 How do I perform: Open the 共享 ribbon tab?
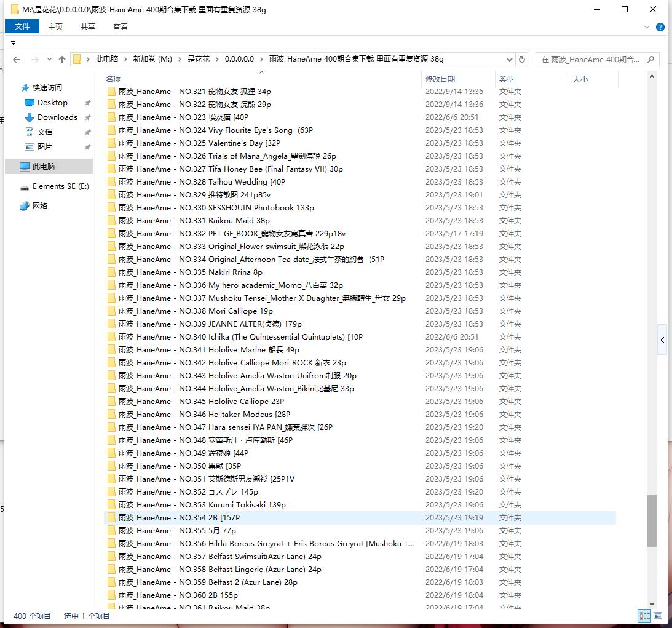click(88, 27)
